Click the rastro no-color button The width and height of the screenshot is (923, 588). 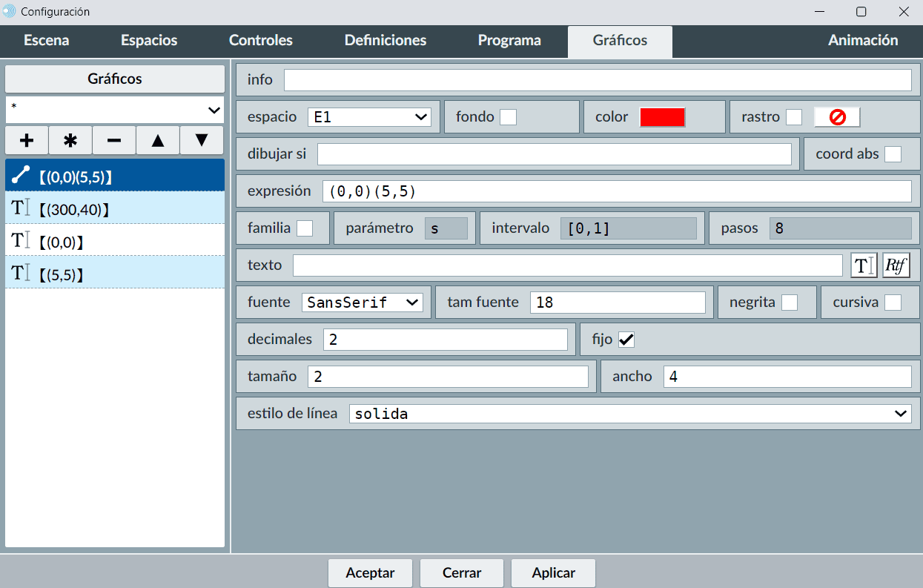tap(837, 117)
